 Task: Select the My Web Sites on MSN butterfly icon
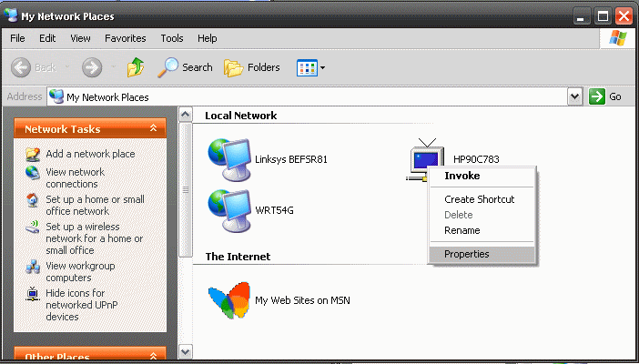(229, 300)
